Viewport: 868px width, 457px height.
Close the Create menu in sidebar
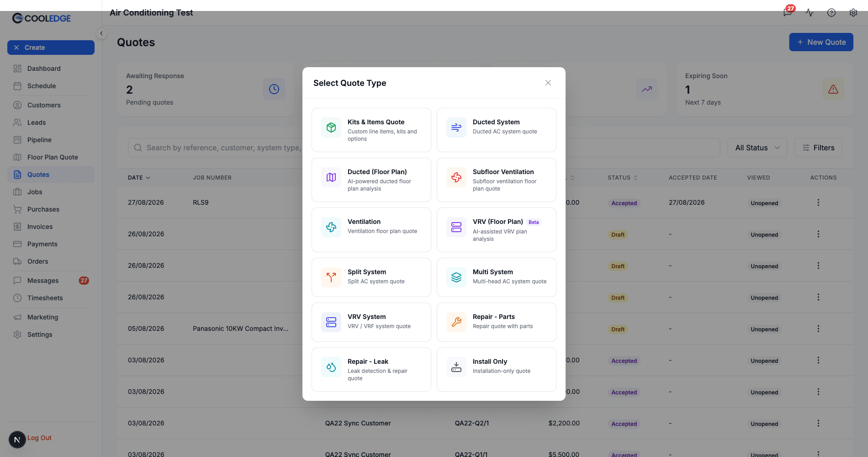click(x=51, y=48)
